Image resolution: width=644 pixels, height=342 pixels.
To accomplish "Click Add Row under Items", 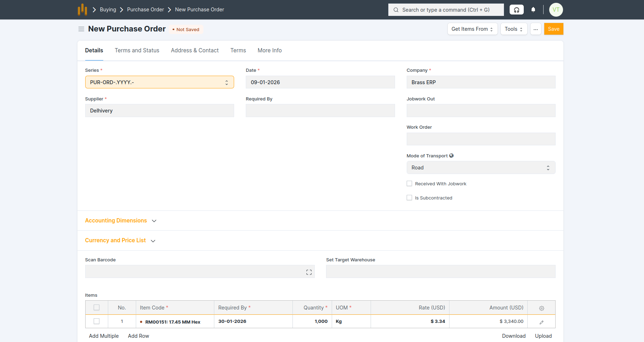I will (x=138, y=336).
